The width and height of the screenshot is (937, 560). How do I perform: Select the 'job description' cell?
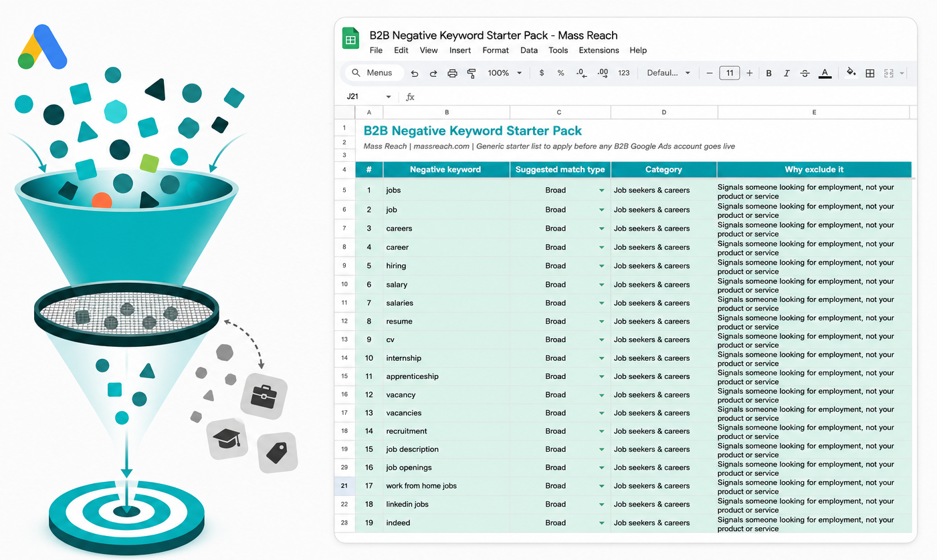(x=446, y=449)
